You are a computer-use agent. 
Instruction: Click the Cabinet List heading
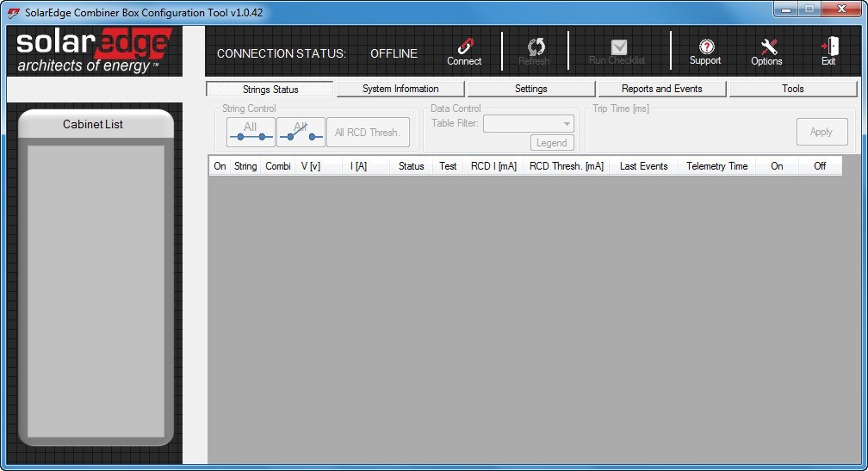(93, 125)
